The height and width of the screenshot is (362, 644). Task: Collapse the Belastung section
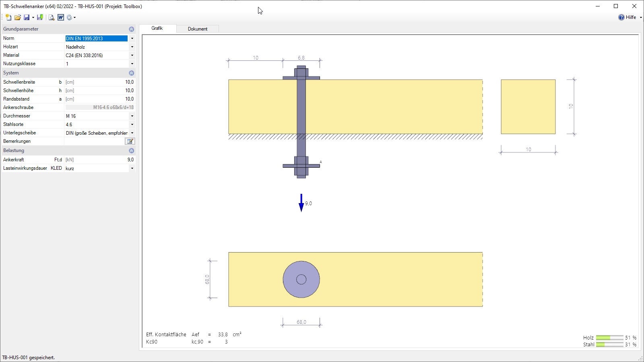[x=131, y=150]
